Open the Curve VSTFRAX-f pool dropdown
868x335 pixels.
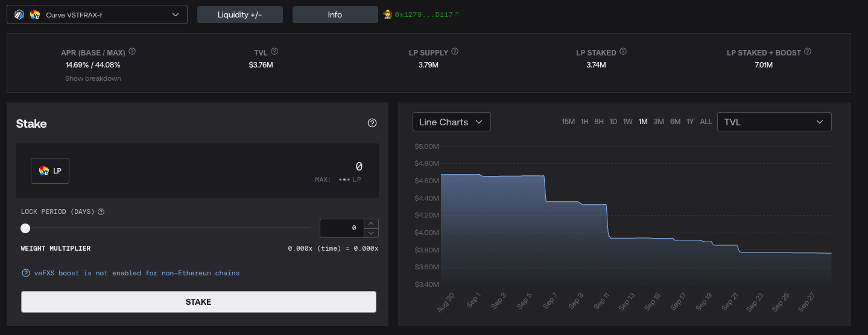click(97, 14)
